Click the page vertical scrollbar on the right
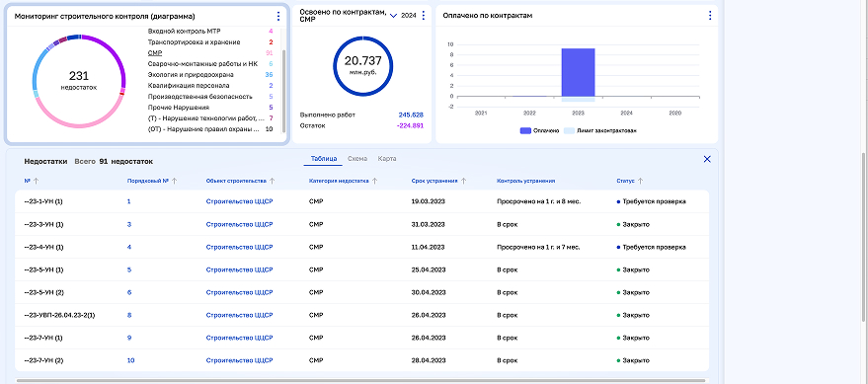Viewport: 868px width, 384px height. 864,238
